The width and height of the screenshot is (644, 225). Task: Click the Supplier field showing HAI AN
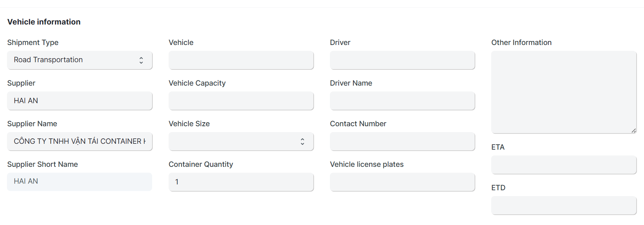tap(80, 101)
